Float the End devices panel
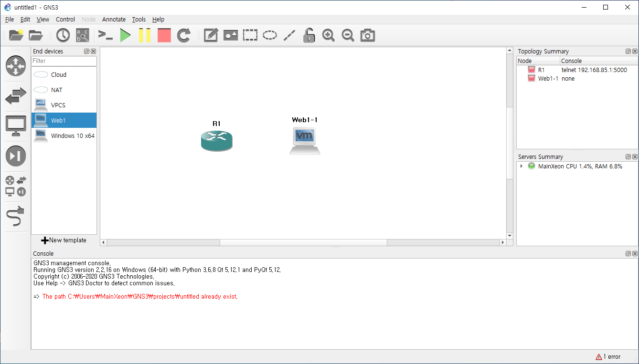This screenshot has width=639, height=364. pos(87,51)
